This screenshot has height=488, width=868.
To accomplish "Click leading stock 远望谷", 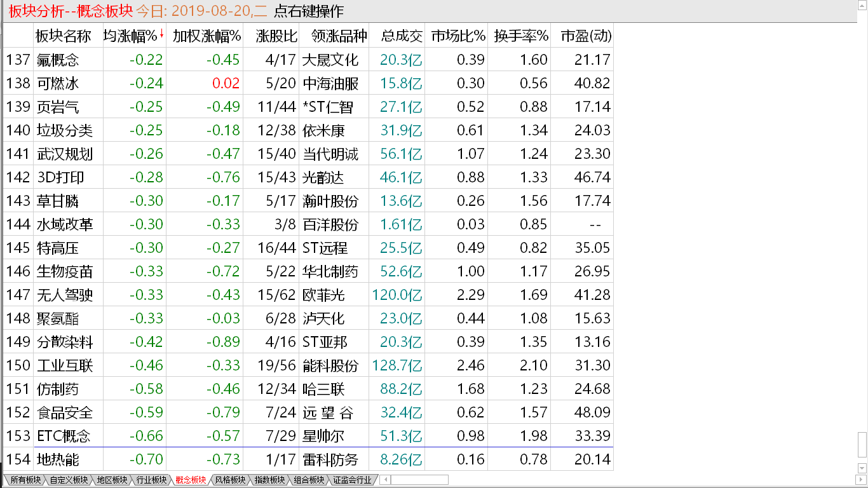I will tap(328, 412).
